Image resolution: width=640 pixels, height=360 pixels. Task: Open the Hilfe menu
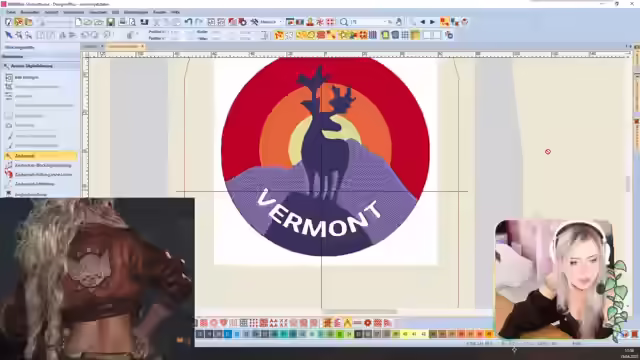[175, 12]
